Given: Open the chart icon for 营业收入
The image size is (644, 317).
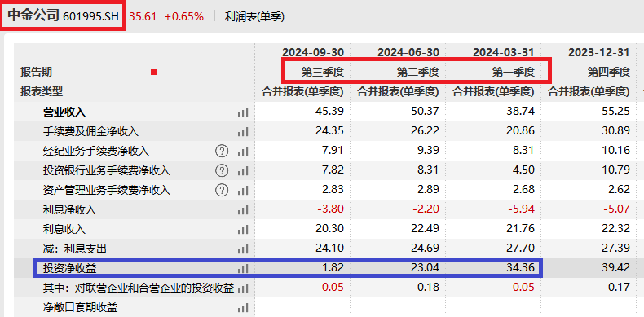Looking at the screenshot, I should (243, 112).
